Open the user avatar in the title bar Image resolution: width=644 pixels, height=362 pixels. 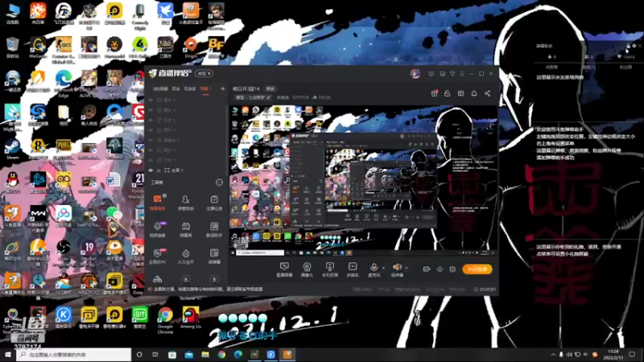415,74
